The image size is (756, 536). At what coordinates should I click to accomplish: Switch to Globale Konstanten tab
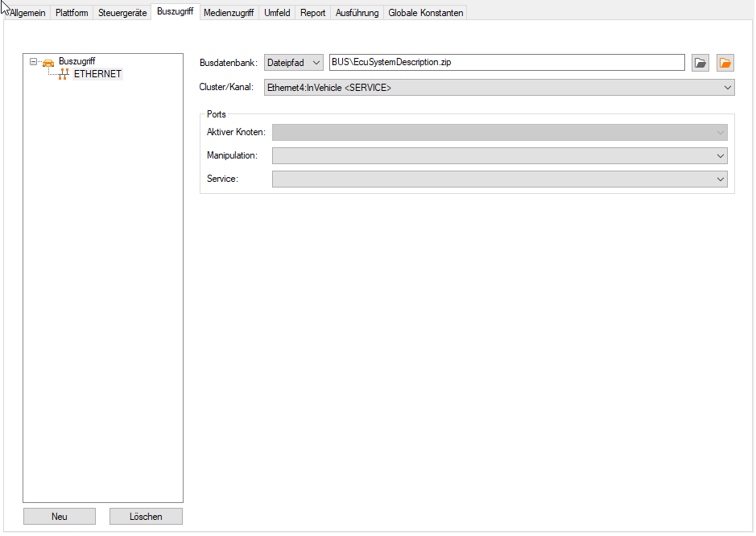[426, 13]
